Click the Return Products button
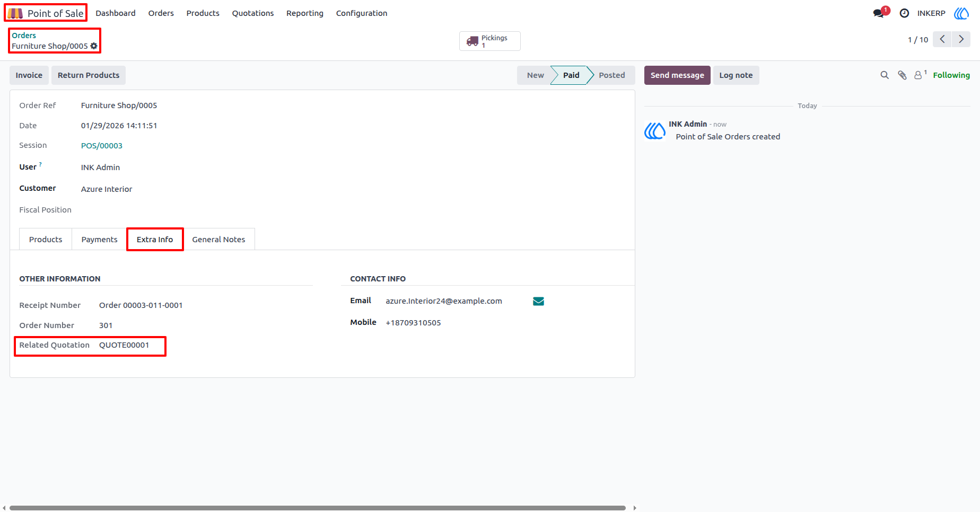 (89, 75)
